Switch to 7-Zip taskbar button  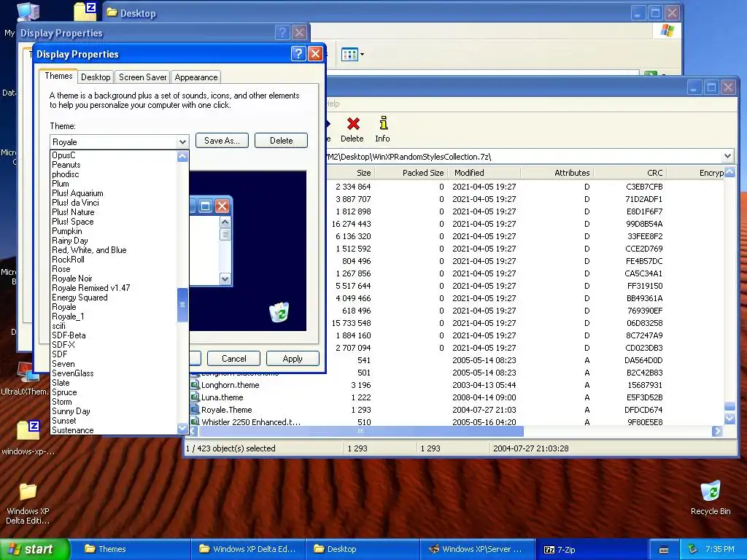591,550
